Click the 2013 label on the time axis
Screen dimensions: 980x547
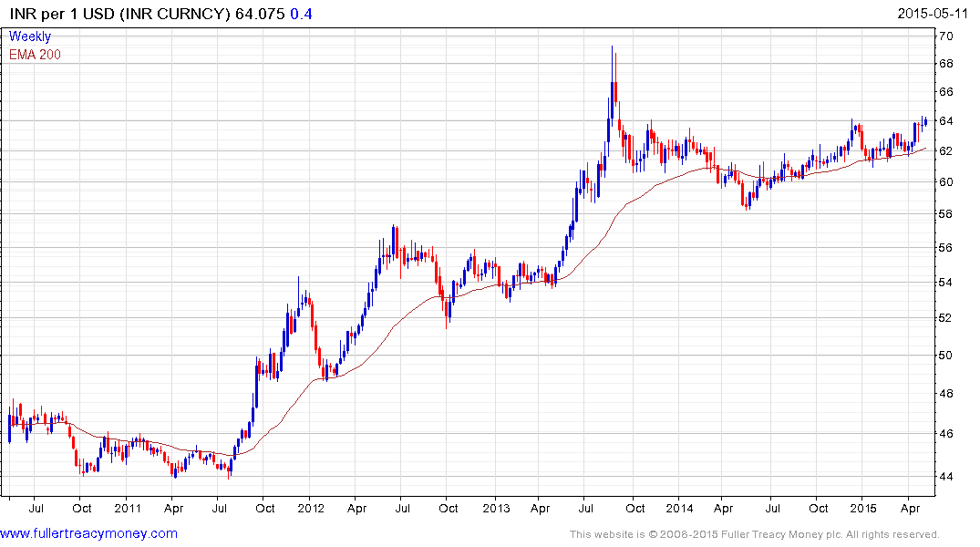tap(496, 508)
